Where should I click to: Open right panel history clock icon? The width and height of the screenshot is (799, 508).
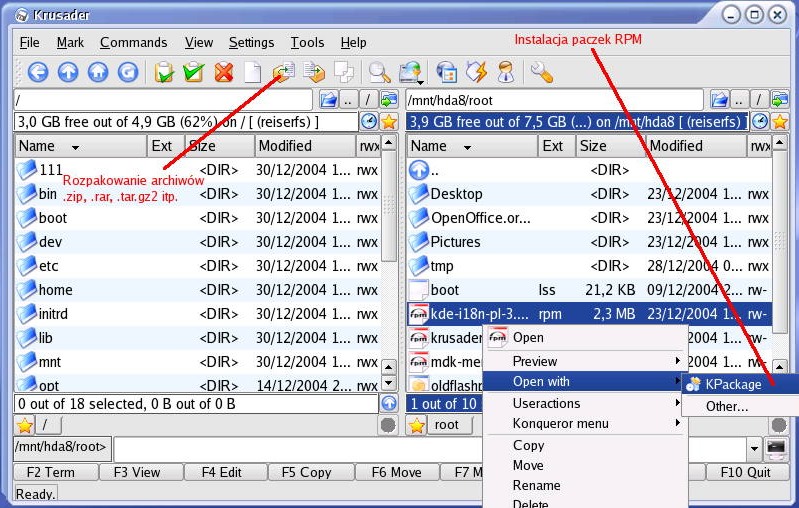point(760,122)
